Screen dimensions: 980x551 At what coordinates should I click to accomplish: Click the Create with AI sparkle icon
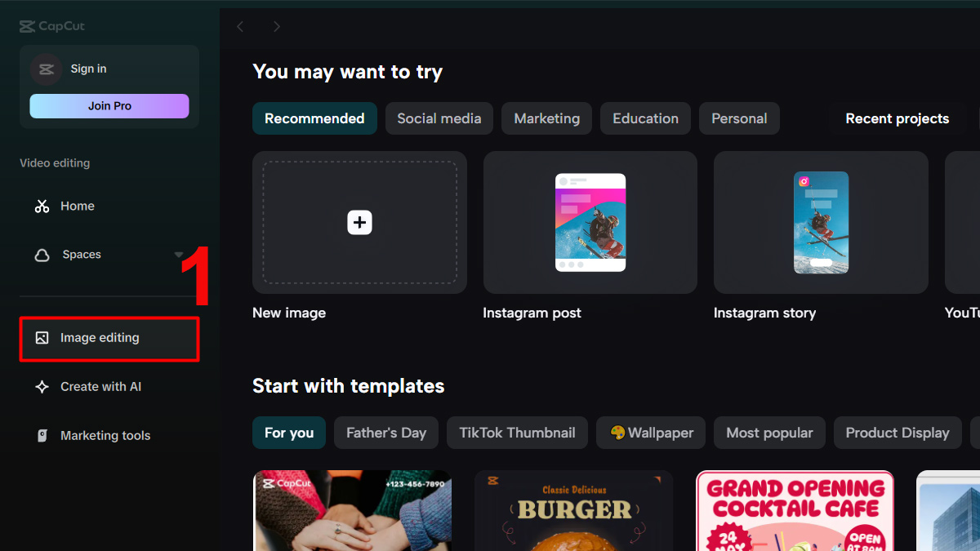pyautogui.click(x=42, y=387)
